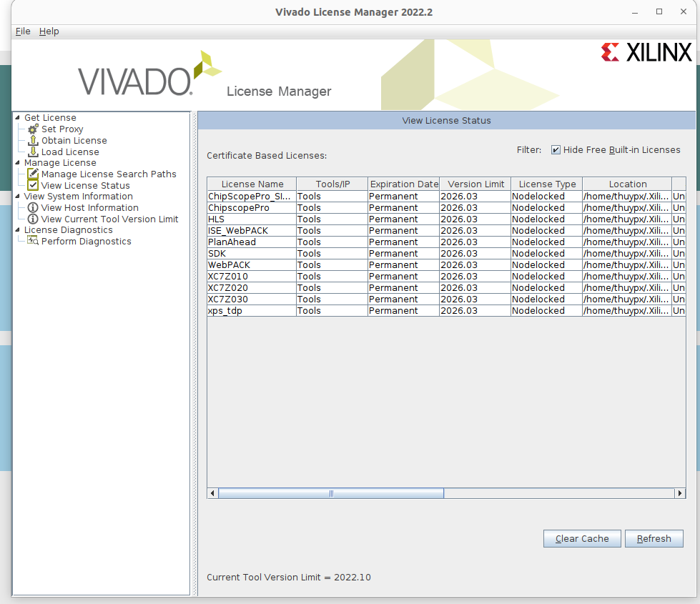700x604 pixels.
Task: Click the Manage License Search Paths pencil icon
Action: tap(33, 174)
